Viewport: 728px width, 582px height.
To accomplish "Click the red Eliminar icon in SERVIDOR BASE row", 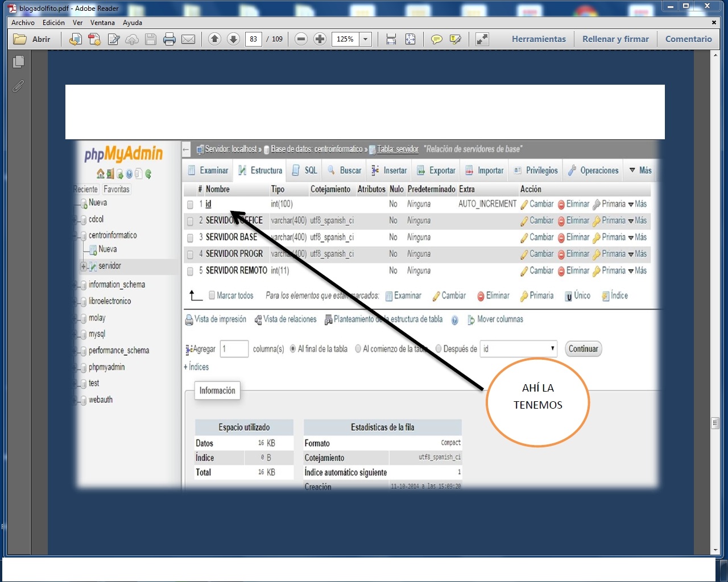I will pos(561,238).
